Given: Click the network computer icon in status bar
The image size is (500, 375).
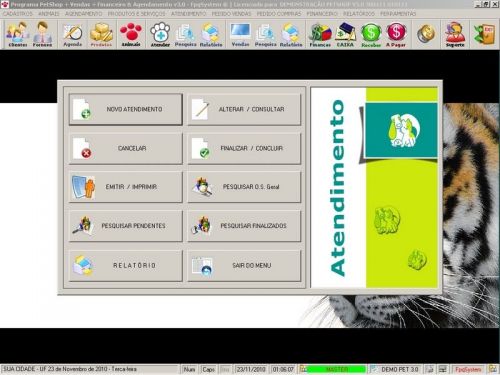Looking at the screenshot, I should 443,369.
